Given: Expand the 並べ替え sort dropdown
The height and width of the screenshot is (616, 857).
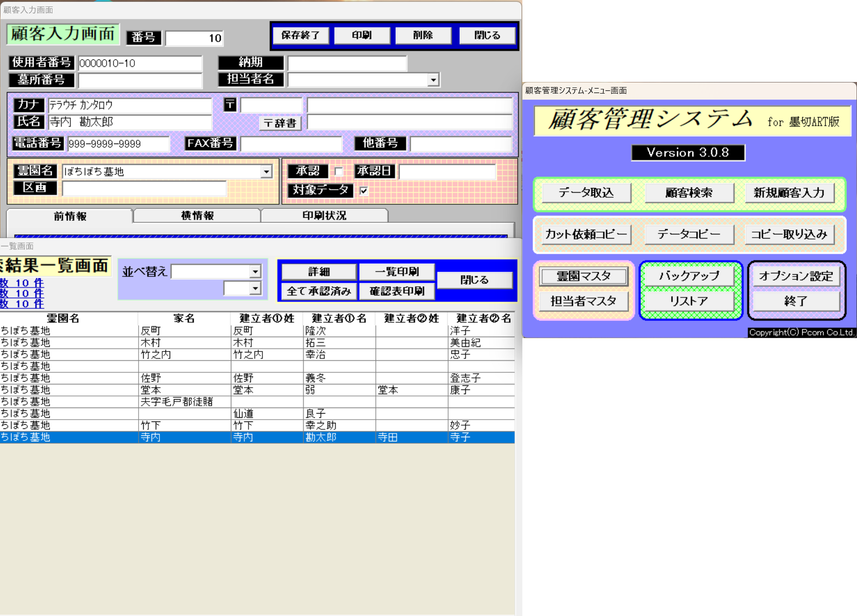Looking at the screenshot, I should click(x=255, y=271).
